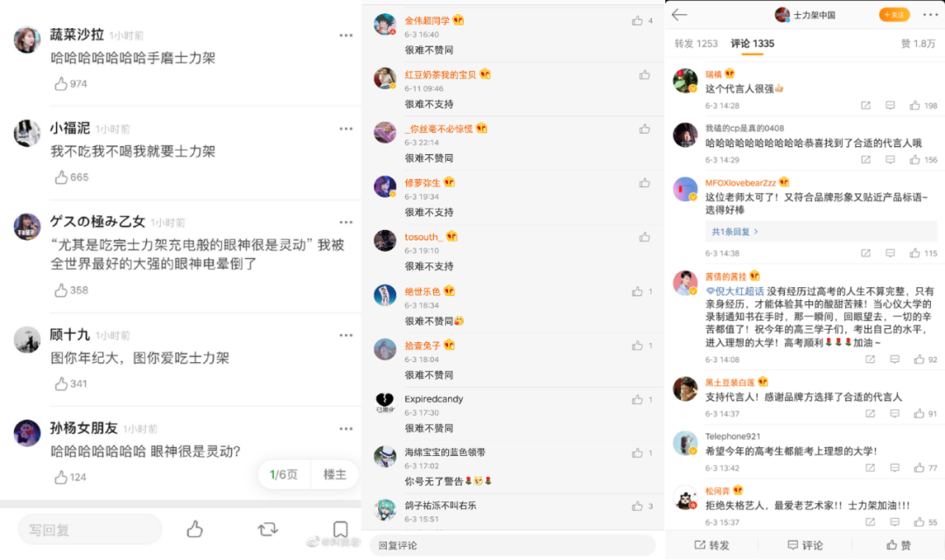The image size is (945, 560).
Task: Toggle like on tosouth_'s comment
Action: 644,237
